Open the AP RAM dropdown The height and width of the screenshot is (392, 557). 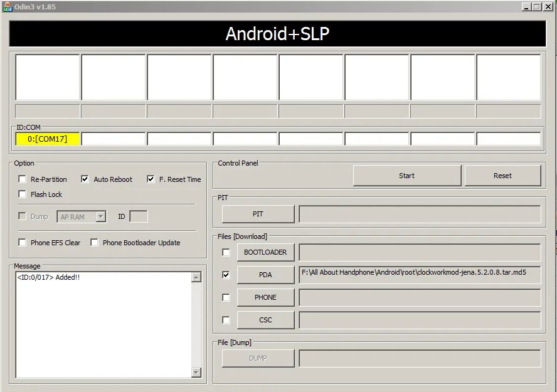(101, 216)
